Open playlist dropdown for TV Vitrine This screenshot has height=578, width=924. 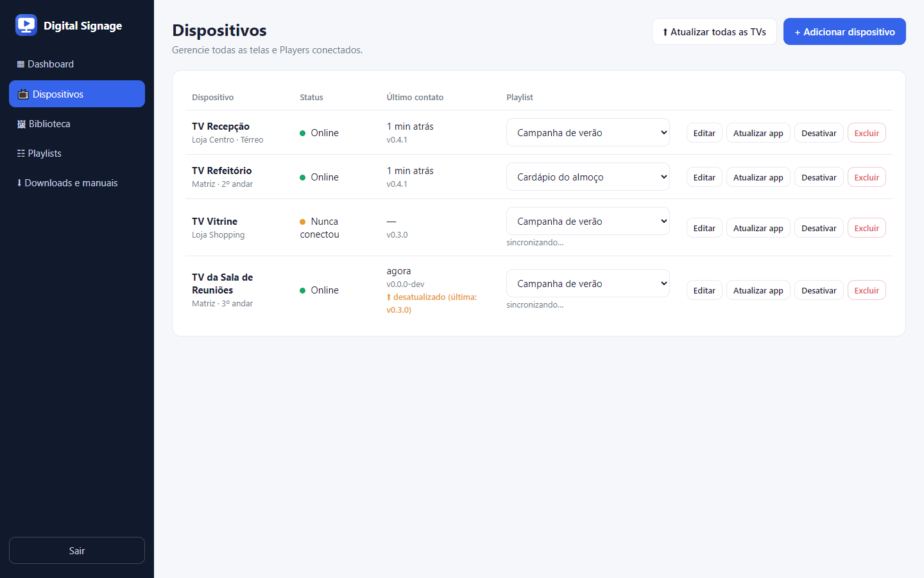(x=588, y=221)
